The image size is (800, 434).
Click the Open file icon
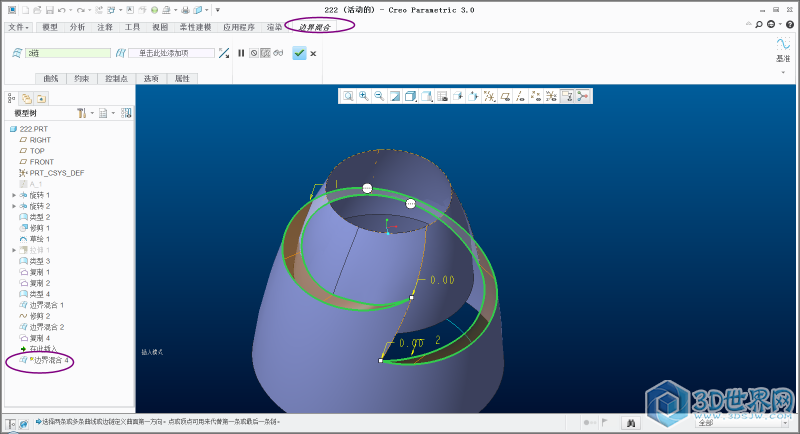(x=37, y=10)
